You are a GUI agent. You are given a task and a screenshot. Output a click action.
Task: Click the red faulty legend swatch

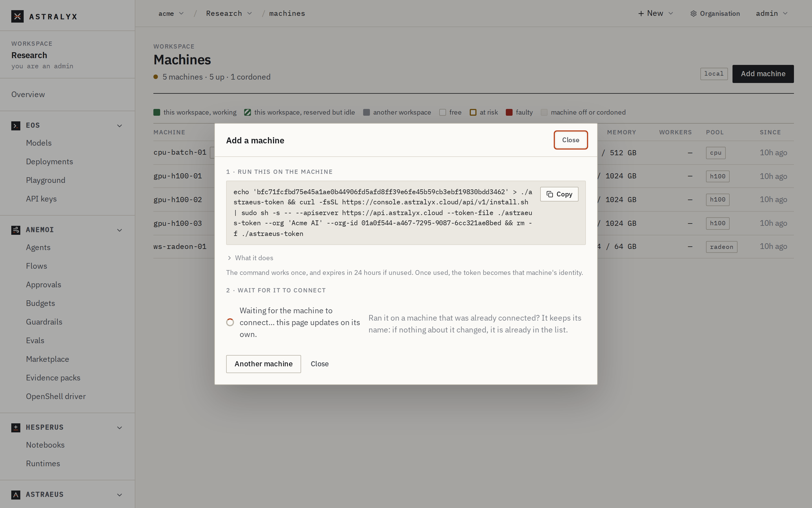pos(509,112)
